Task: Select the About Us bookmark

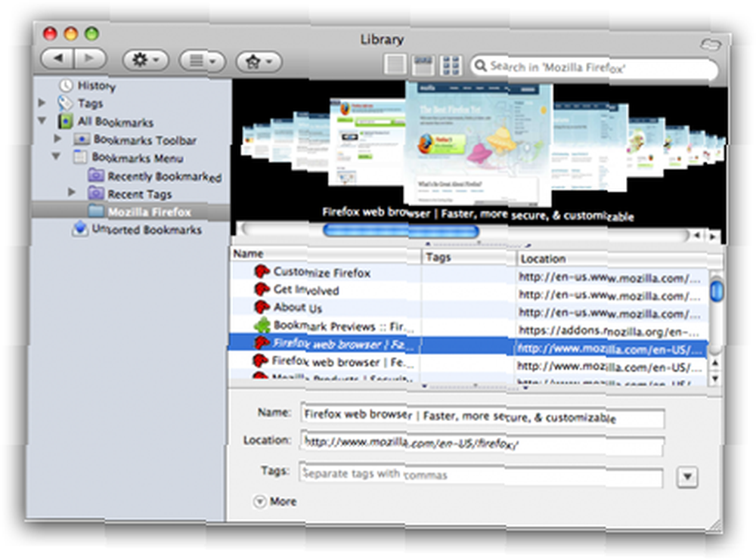Action: pos(297,308)
